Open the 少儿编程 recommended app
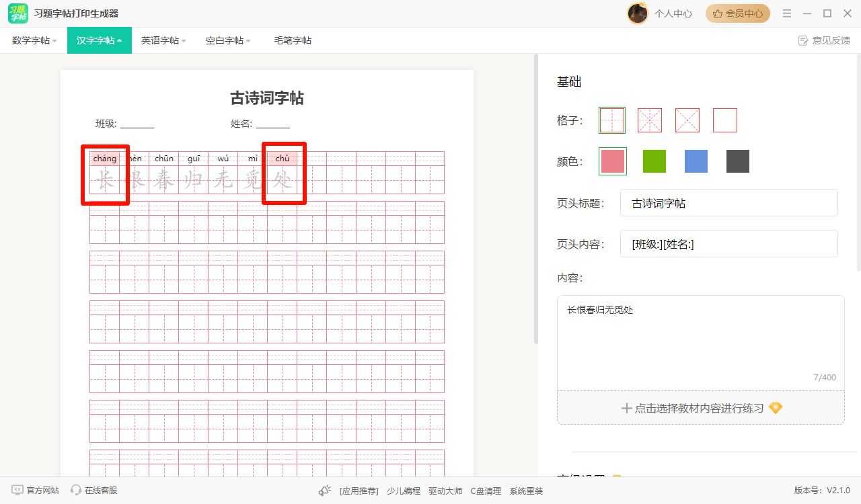This screenshot has width=861, height=504. coord(404,491)
